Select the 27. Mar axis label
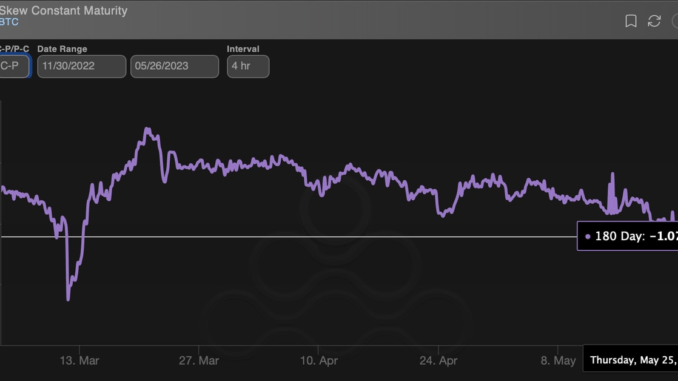The image size is (678, 381). [199, 361]
